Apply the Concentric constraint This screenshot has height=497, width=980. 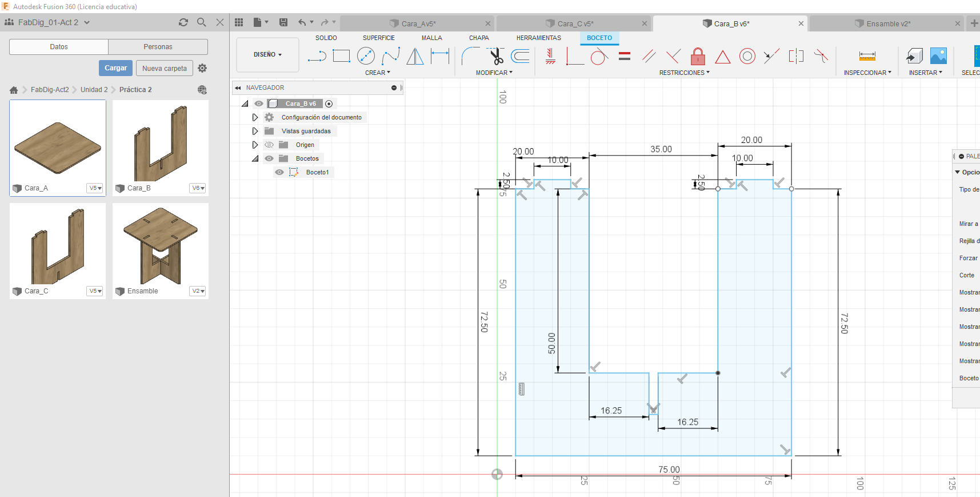click(747, 56)
